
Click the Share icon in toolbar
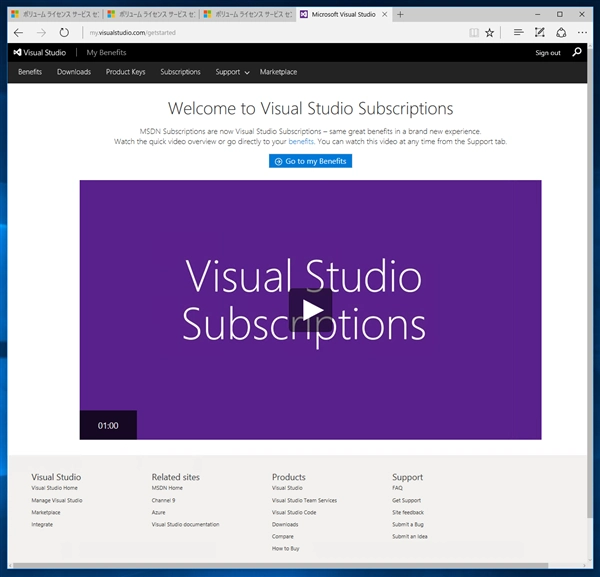click(x=561, y=33)
